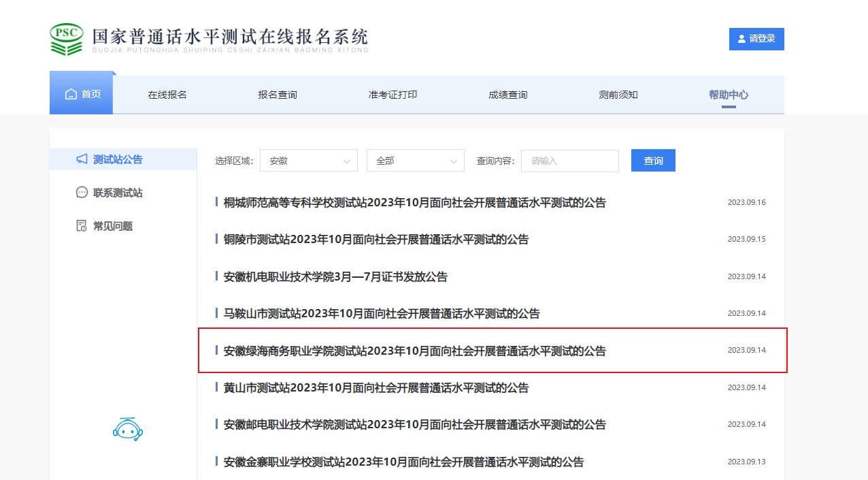
Task: Click the robot assistant mascot icon
Action: [x=128, y=429]
